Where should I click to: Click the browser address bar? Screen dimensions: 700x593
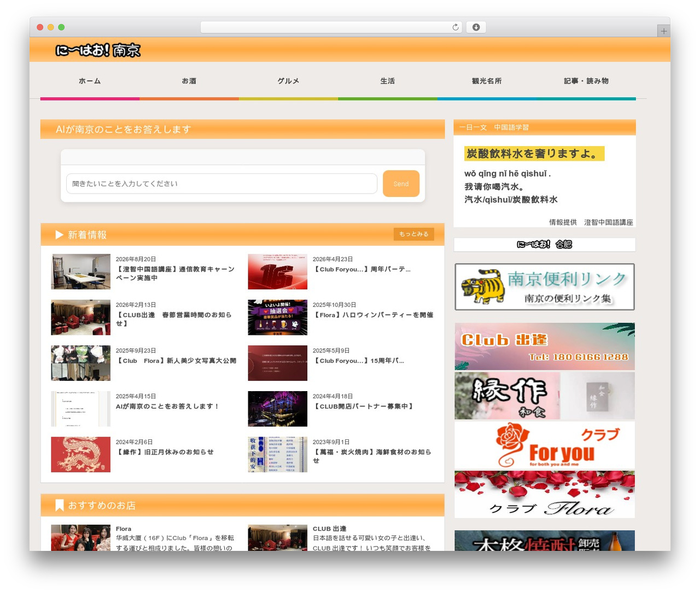331,27
